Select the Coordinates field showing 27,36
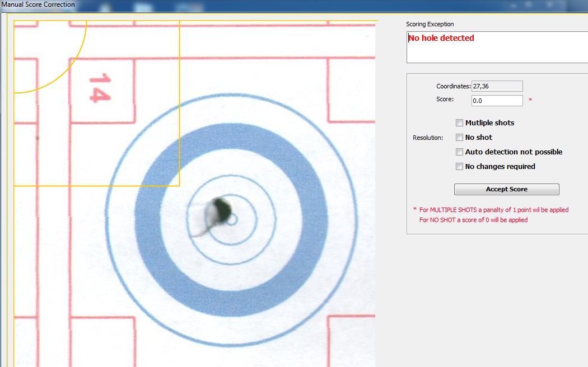This screenshot has height=367, width=588. (x=497, y=86)
